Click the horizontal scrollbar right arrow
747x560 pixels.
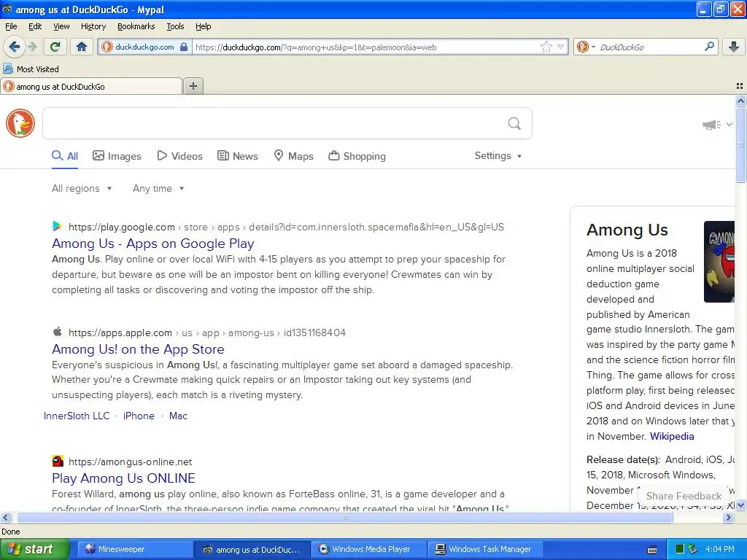click(728, 517)
